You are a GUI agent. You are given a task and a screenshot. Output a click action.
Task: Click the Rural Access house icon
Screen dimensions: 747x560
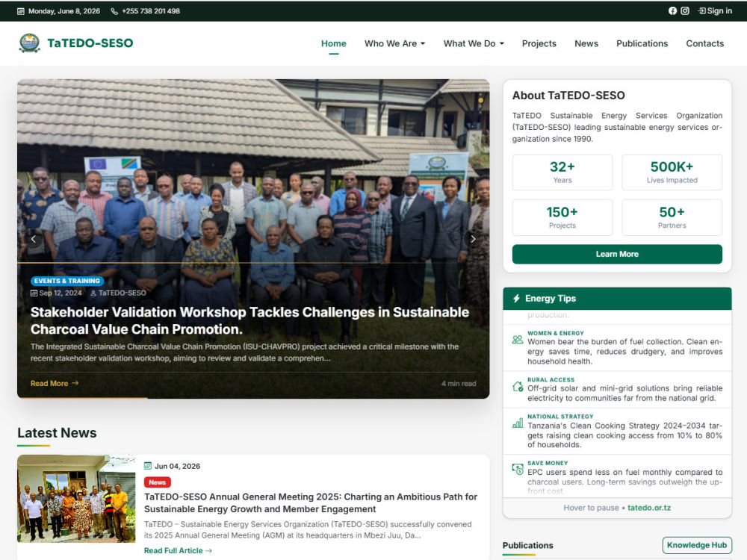(518, 386)
